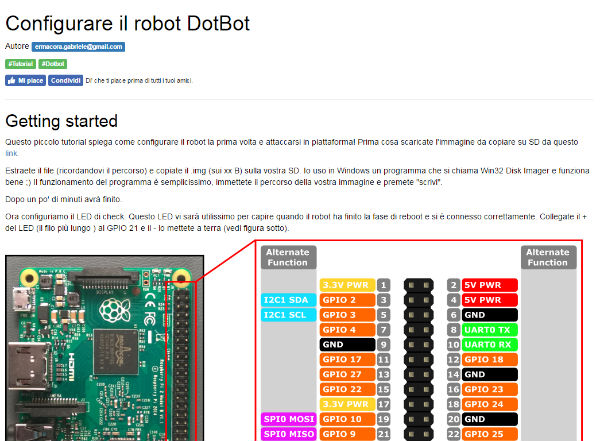
Task: Click pin number 11 box
Action: click(383, 359)
